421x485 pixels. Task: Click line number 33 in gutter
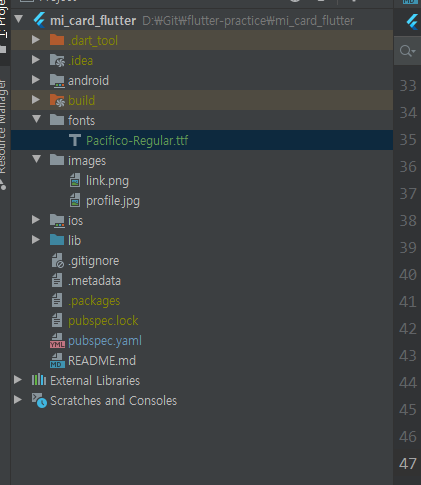click(x=408, y=86)
